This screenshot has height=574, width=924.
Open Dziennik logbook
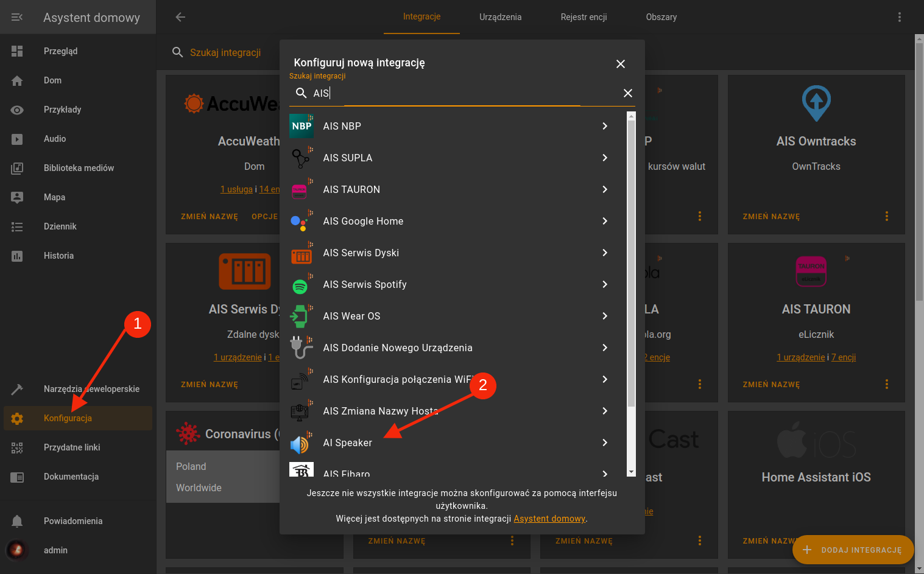point(78,226)
